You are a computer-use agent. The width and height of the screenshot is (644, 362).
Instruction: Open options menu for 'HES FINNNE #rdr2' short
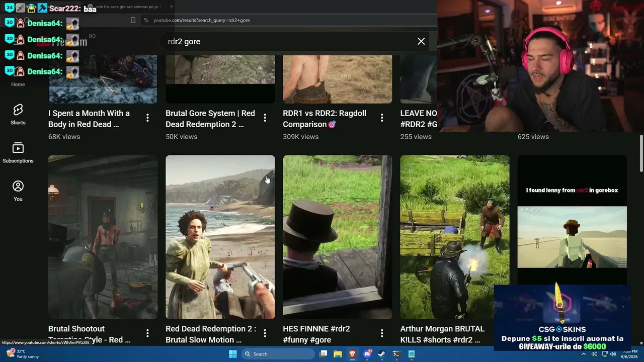pos(382,333)
